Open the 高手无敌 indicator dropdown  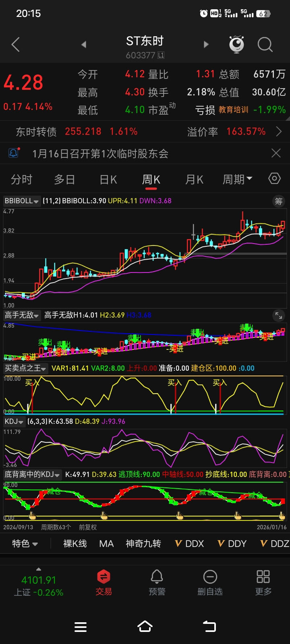click(22, 315)
